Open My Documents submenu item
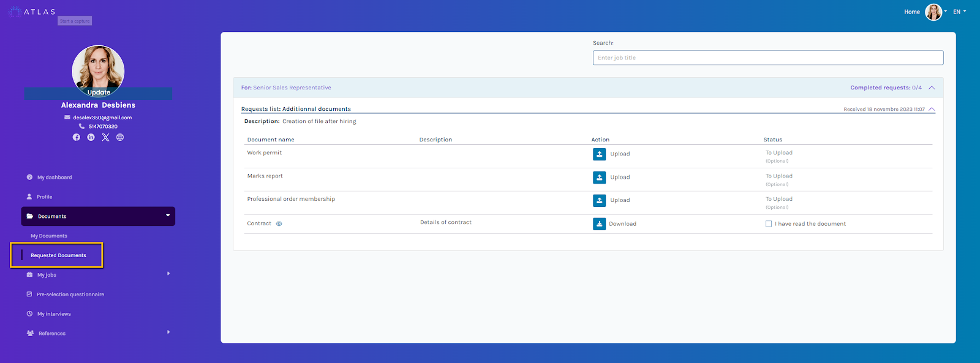The height and width of the screenshot is (363, 980). tap(49, 236)
